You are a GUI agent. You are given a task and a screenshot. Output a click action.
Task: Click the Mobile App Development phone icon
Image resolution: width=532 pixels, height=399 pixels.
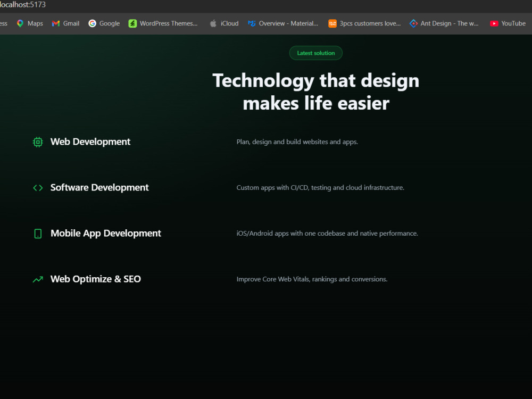tap(38, 234)
